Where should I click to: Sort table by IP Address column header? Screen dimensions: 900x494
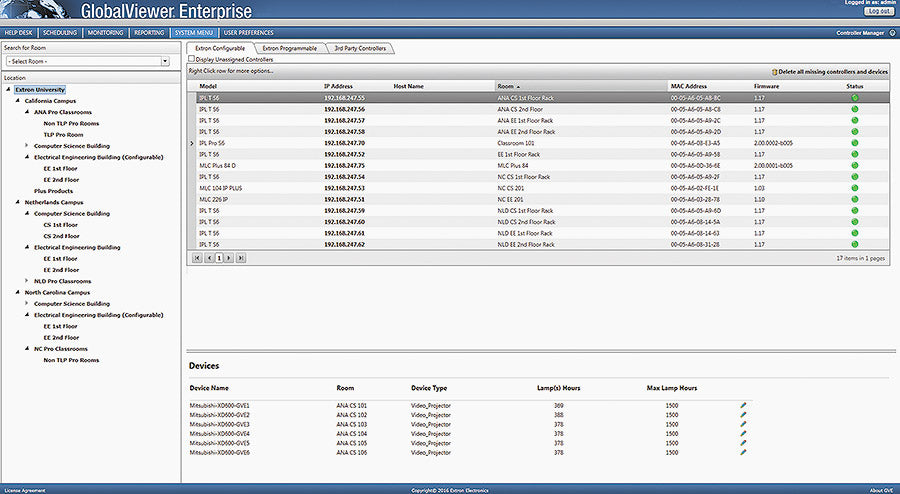pos(339,86)
